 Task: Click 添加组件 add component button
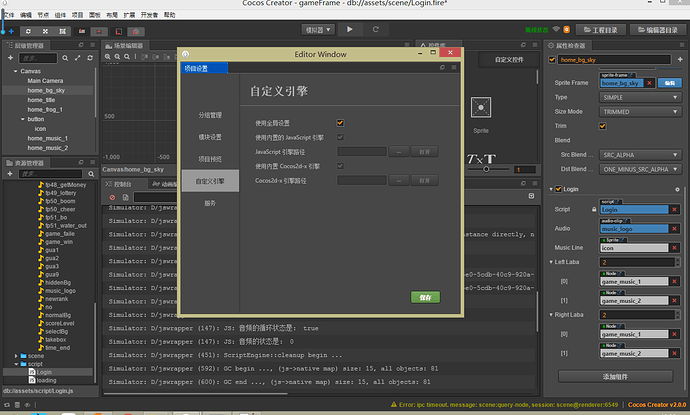pos(615,377)
